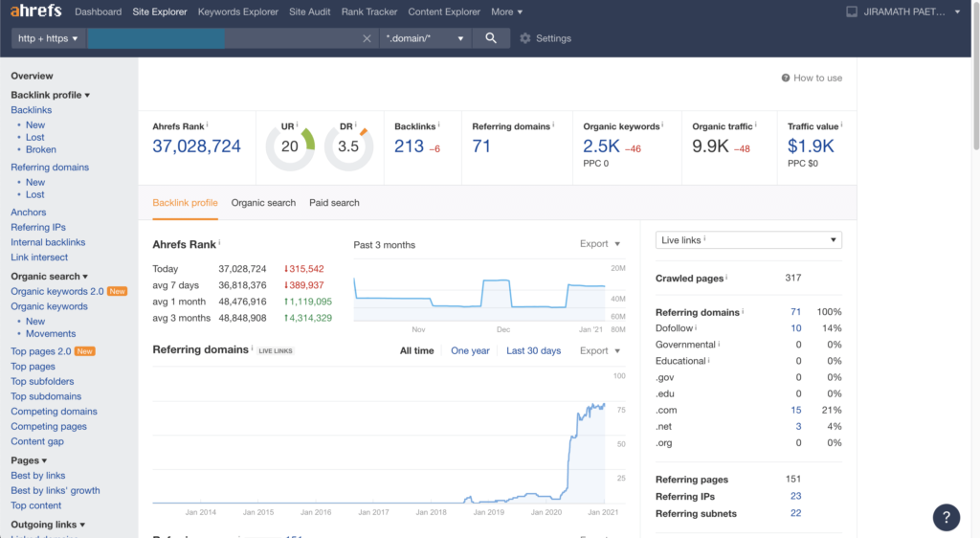Click info icon beside Crawled pages
980x538 pixels.
(x=726, y=277)
